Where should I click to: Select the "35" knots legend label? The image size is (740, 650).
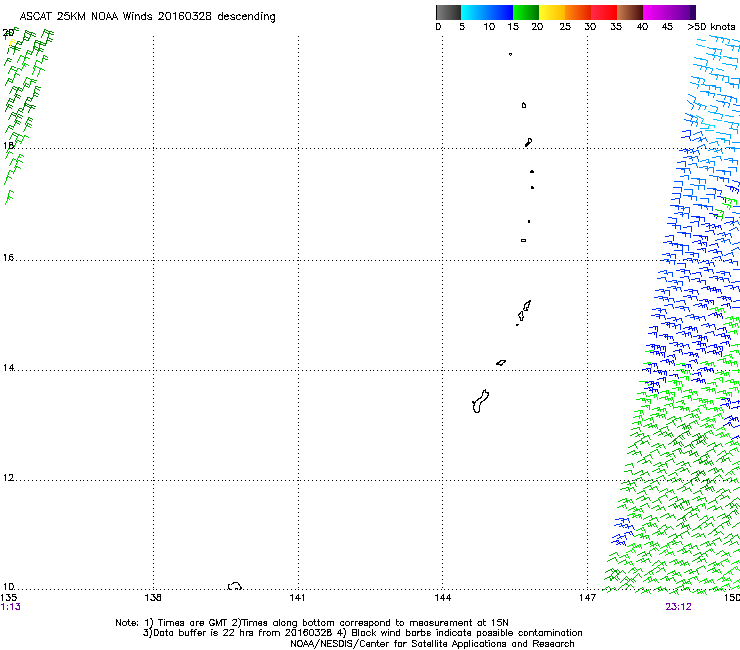pyautogui.click(x=616, y=27)
